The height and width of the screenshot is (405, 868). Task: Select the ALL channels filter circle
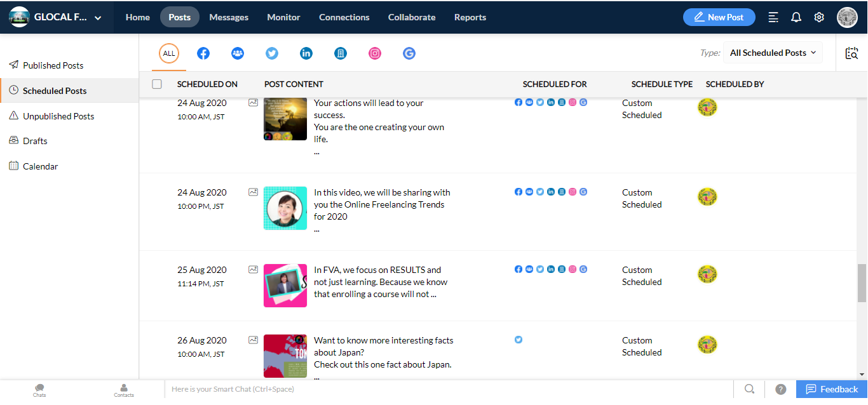click(x=169, y=53)
